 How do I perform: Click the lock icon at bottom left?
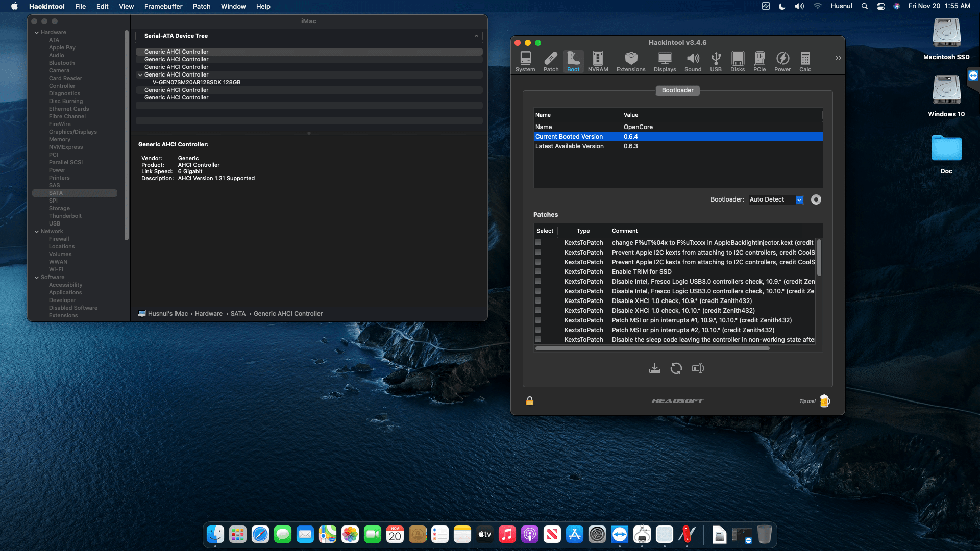click(530, 401)
